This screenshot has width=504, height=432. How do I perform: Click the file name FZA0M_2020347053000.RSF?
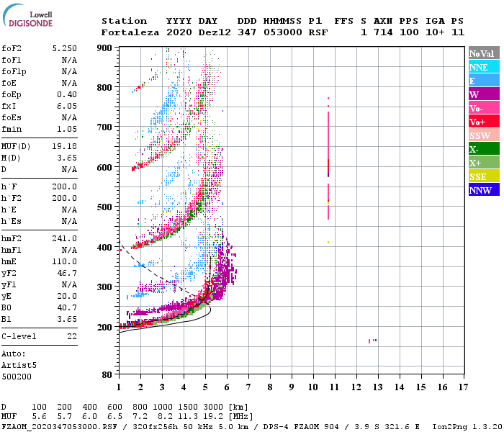pyautogui.click(x=59, y=427)
